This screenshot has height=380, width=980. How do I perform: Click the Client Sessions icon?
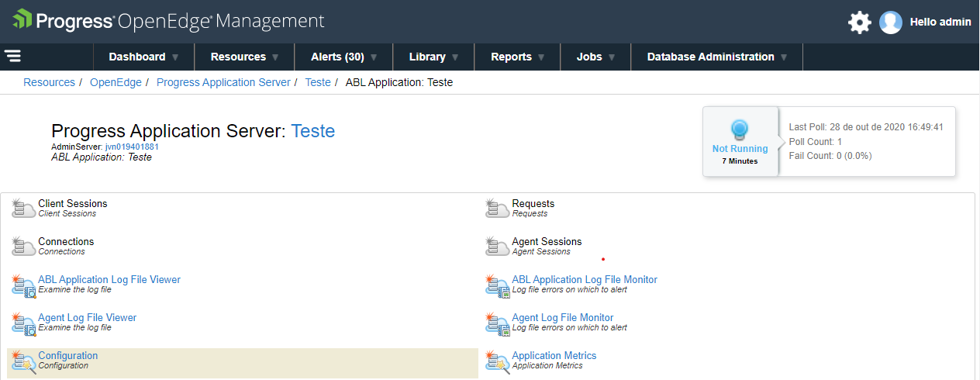pyautogui.click(x=23, y=209)
